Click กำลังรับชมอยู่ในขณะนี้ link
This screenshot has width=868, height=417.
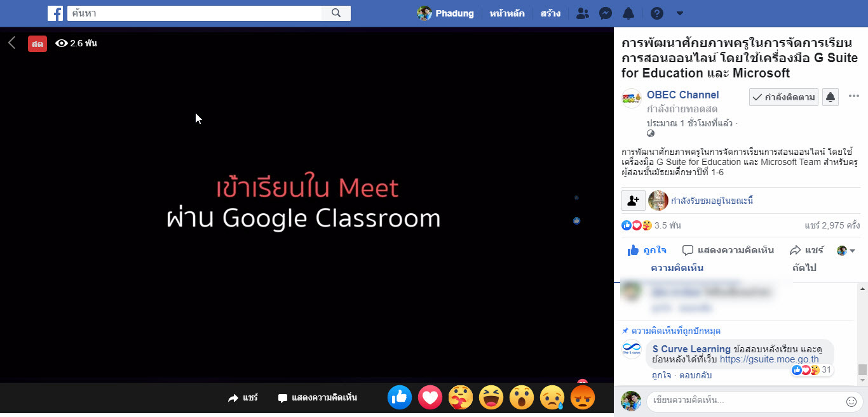[712, 201]
